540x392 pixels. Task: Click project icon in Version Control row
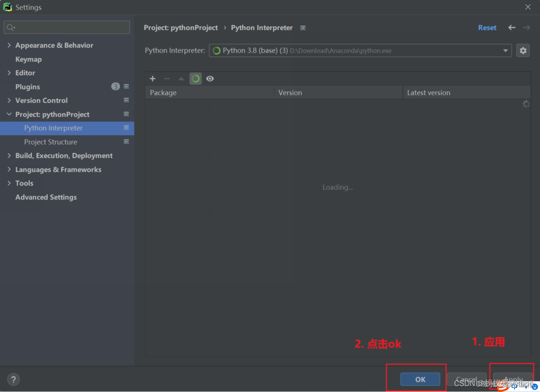pyautogui.click(x=126, y=100)
